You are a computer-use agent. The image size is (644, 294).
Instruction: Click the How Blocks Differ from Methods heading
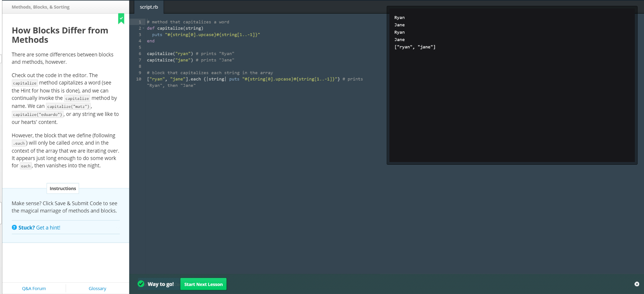pyautogui.click(x=60, y=35)
